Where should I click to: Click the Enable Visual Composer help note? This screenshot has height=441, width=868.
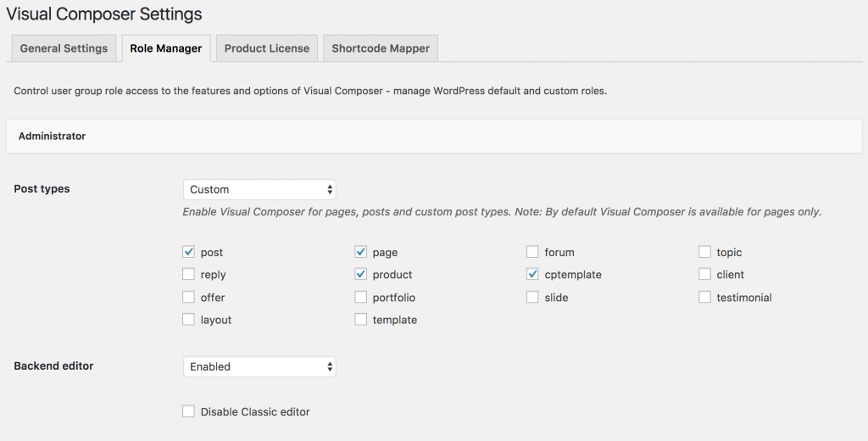502,212
